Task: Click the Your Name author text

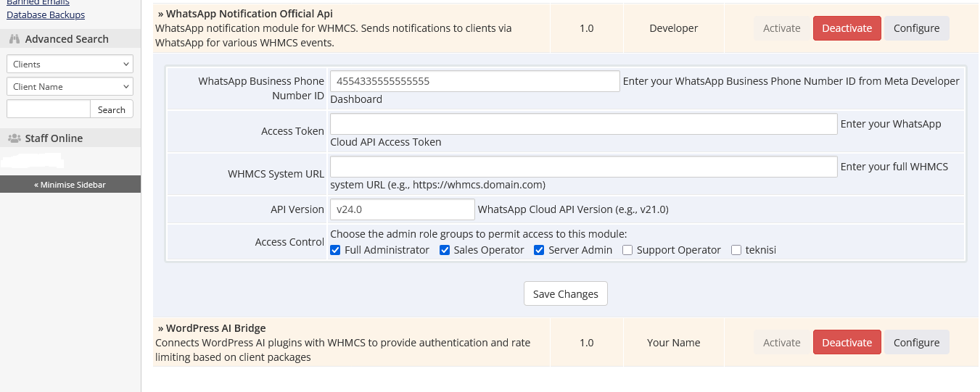Action: pyautogui.click(x=674, y=343)
